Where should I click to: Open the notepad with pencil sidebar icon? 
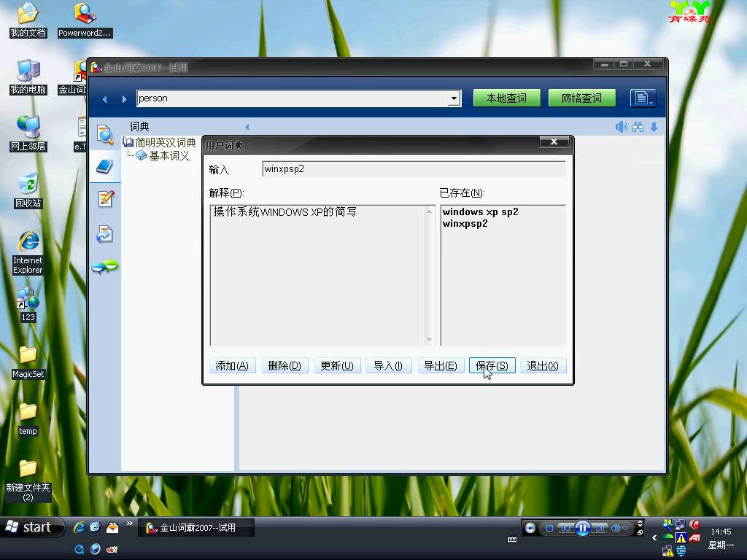105,198
